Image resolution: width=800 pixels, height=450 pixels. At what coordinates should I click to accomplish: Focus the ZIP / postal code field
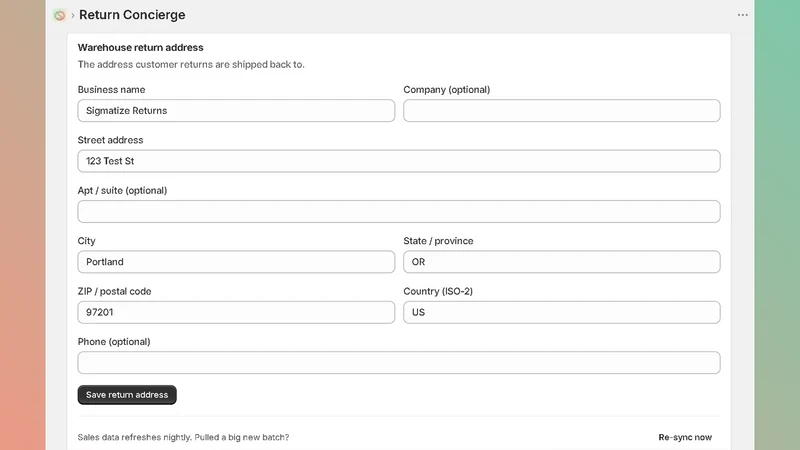click(x=236, y=312)
